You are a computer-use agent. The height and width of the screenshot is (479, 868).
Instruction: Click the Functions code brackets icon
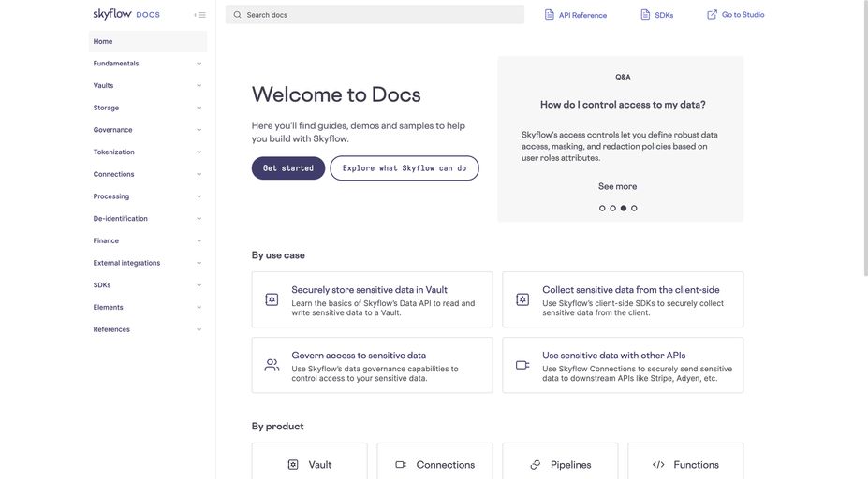click(x=658, y=465)
